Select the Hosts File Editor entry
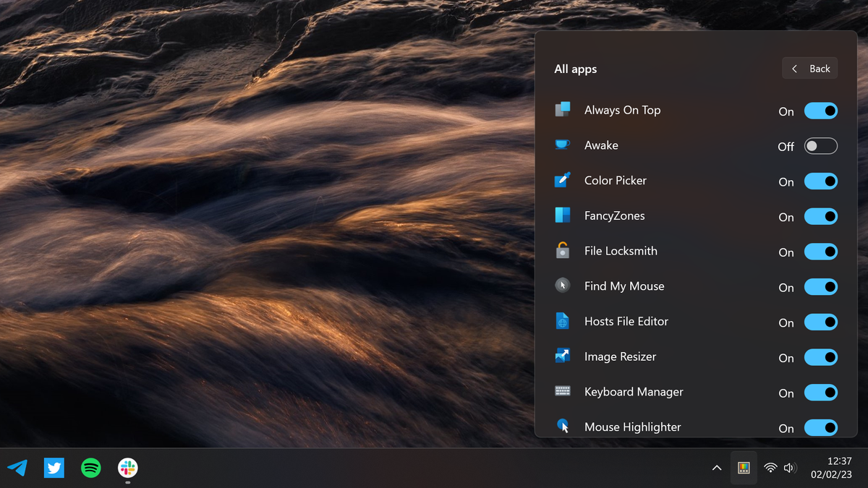This screenshot has height=488, width=868. (x=696, y=322)
